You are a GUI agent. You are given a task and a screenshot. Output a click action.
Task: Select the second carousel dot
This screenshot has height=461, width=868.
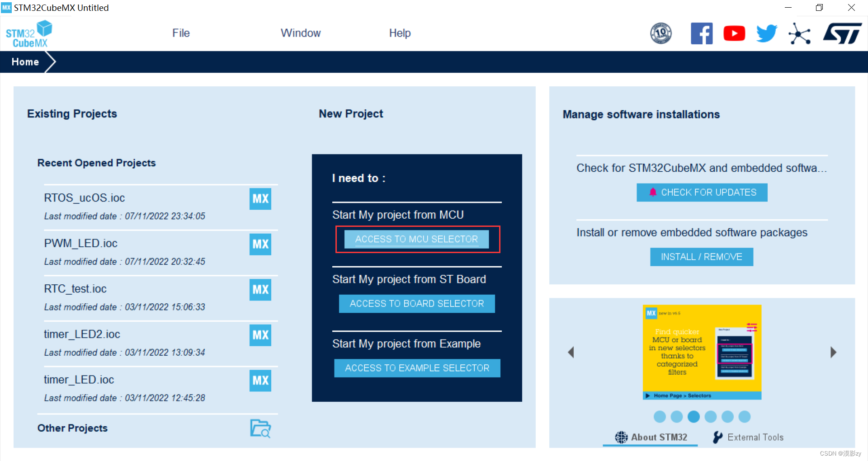click(677, 417)
